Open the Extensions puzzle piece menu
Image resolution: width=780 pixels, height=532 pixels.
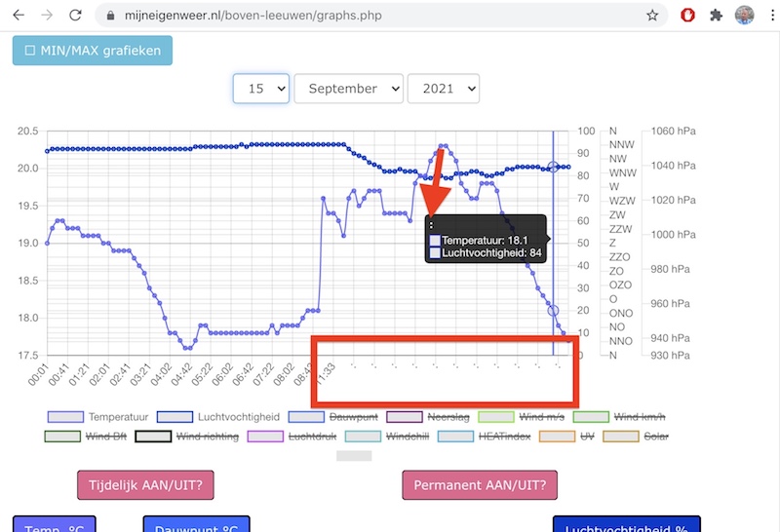coord(717,16)
